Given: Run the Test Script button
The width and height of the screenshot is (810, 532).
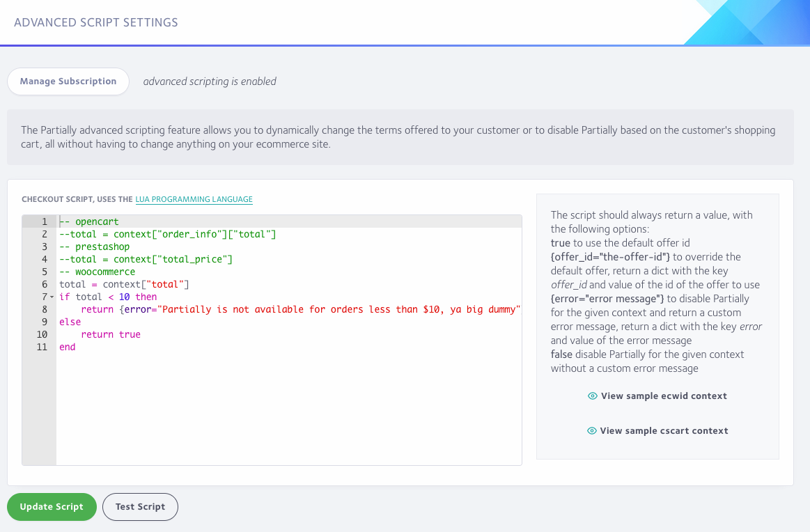Looking at the screenshot, I should [140, 507].
